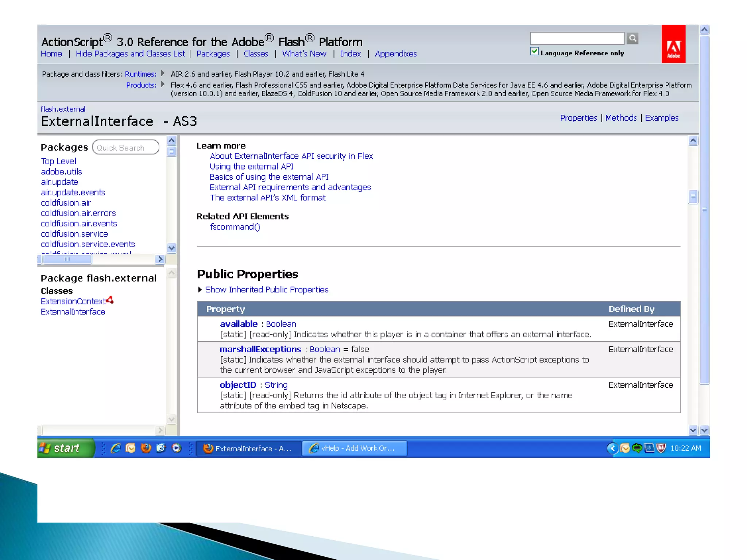Image resolution: width=747 pixels, height=560 pixels.
Task: Open The external API's XML format
Action: click(x=267, y=198)
